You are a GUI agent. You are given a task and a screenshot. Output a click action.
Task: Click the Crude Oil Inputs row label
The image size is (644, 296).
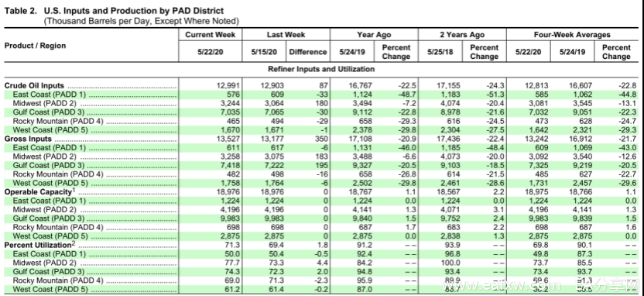click(35, 85)
